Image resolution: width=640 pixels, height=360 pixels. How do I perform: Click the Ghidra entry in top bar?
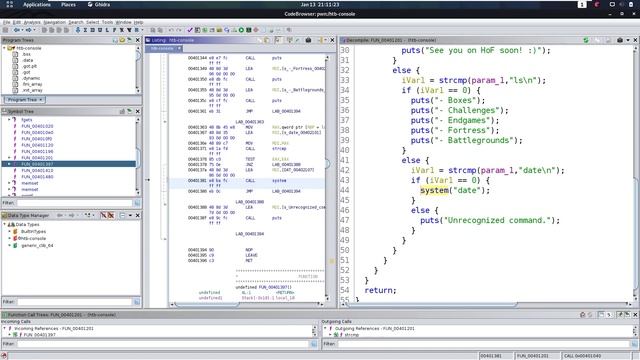99,4
